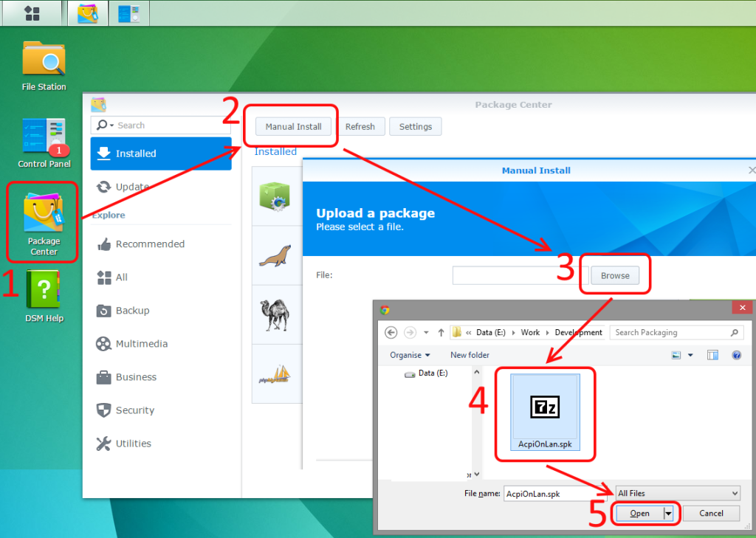Click Browse in Manual Install dialog
Image resolution: width=756 pixels, height=538 pixels.
pos(615,275)
